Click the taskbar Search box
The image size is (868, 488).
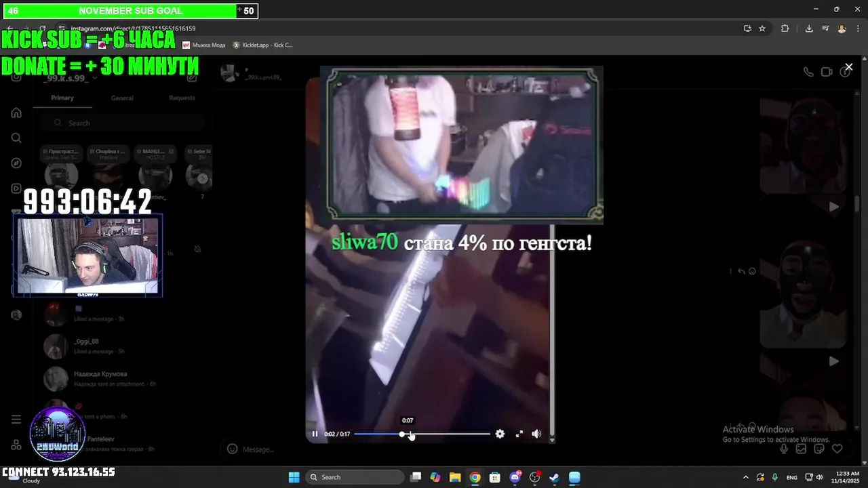click(353, 477)
